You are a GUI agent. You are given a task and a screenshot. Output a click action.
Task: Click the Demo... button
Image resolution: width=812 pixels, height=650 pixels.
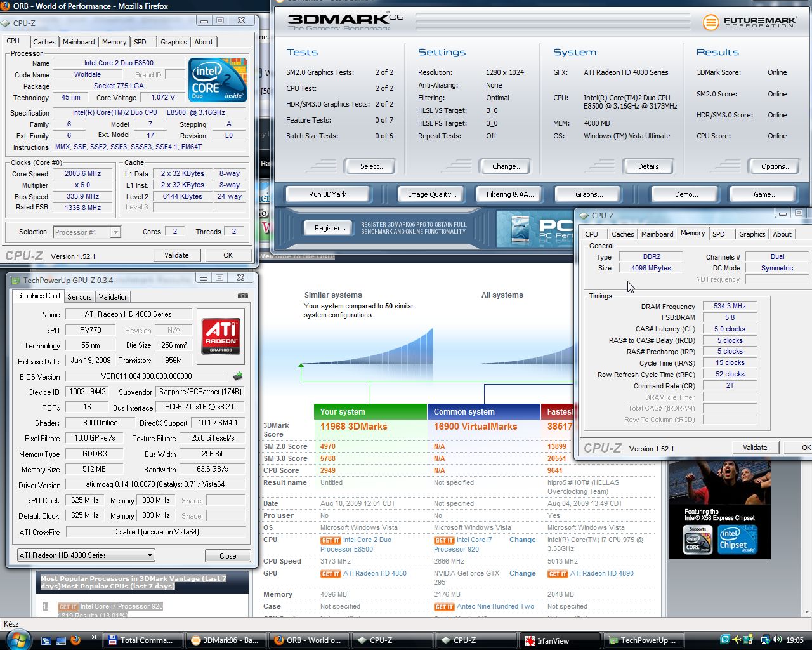(686, 194)
